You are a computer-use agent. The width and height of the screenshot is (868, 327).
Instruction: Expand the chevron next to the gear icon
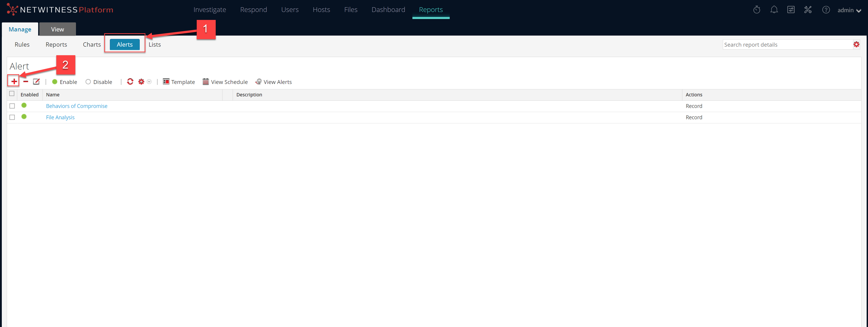149,82
